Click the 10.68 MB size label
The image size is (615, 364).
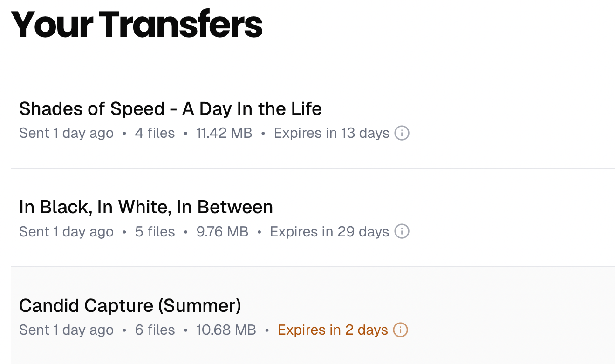point(226,330)
